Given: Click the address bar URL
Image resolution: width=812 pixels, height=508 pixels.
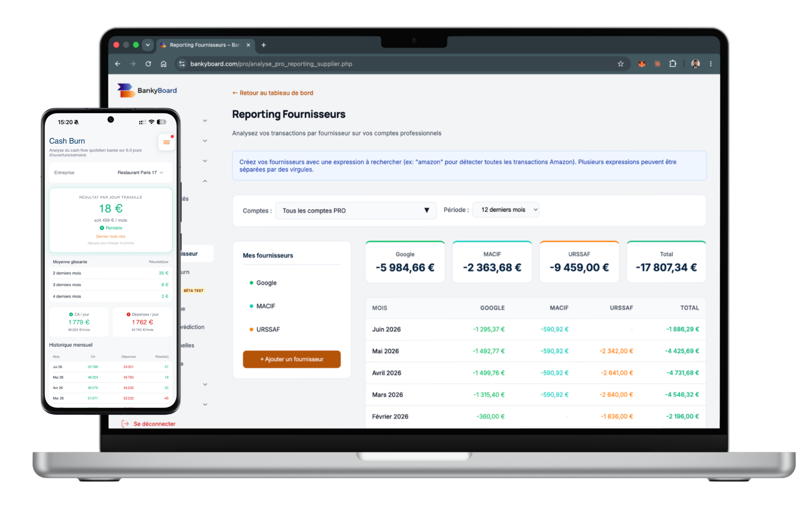Looking at the screenshot, I should tap(271, 64).
